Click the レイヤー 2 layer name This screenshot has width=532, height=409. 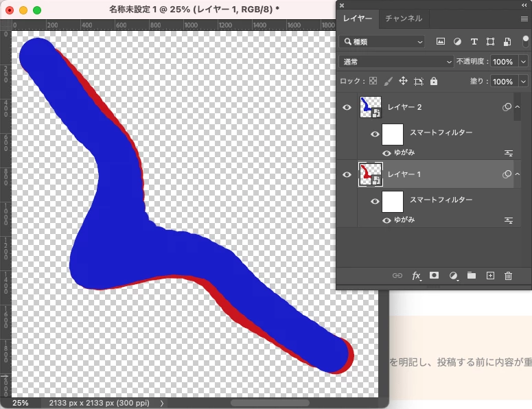pyautogui.click(x=404, y=107)
